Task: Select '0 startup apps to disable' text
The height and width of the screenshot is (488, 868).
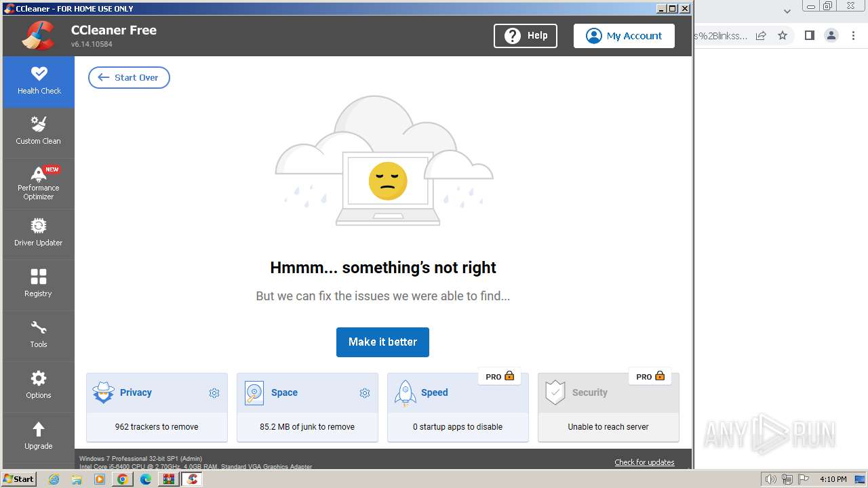Action: click(x=458, y=427)
